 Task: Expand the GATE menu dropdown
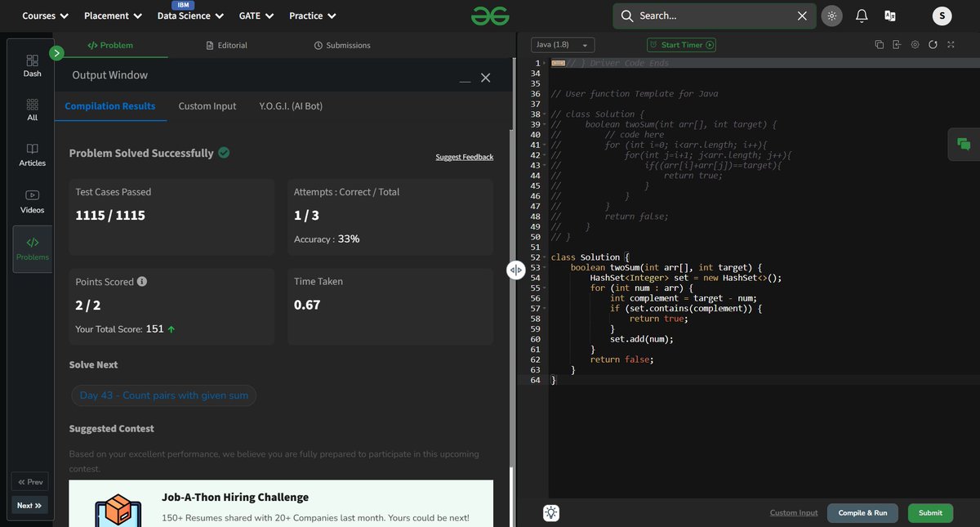(256, 15)
